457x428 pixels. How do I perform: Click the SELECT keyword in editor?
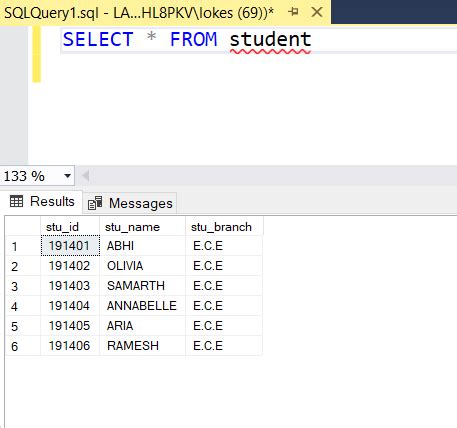[x=98, y=39]
